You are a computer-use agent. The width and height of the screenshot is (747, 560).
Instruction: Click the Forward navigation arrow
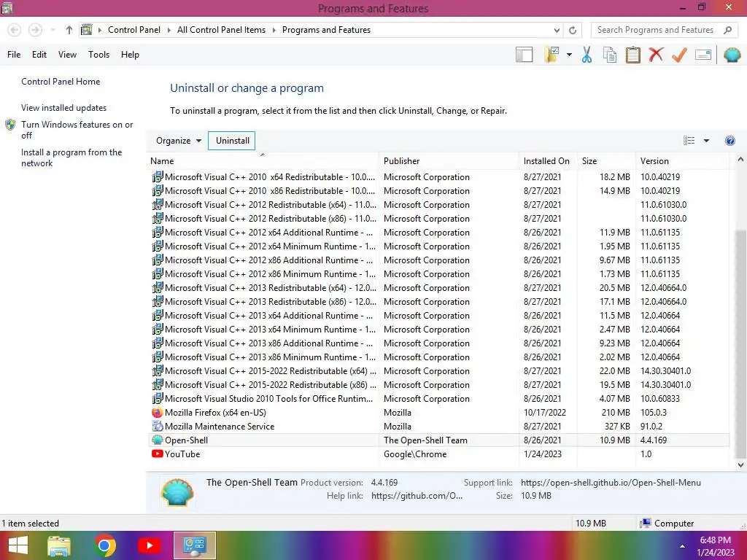[x=35, y=30]
